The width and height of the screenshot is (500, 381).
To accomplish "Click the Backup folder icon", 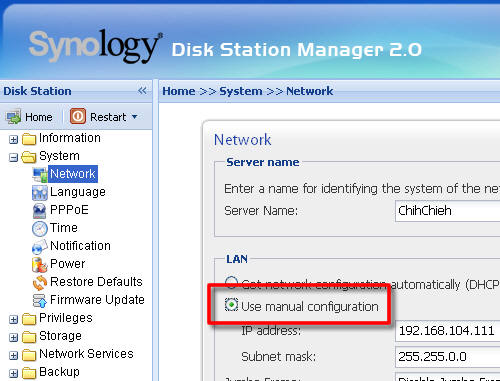I will click(x=29, y=373).
